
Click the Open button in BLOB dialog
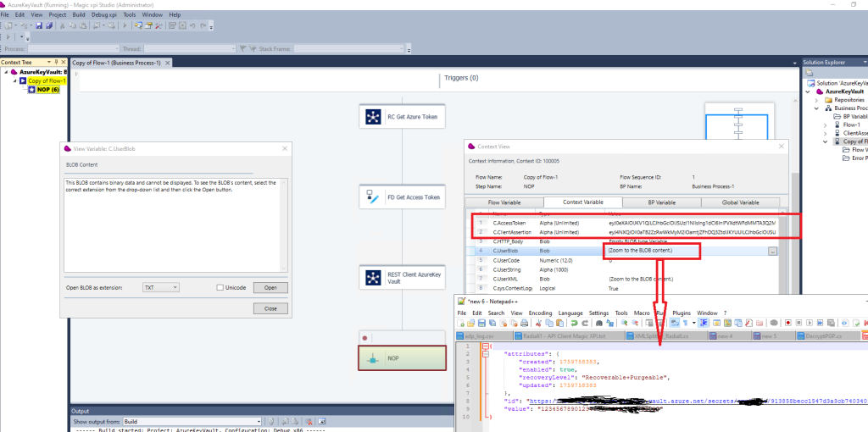coord(270,288)
